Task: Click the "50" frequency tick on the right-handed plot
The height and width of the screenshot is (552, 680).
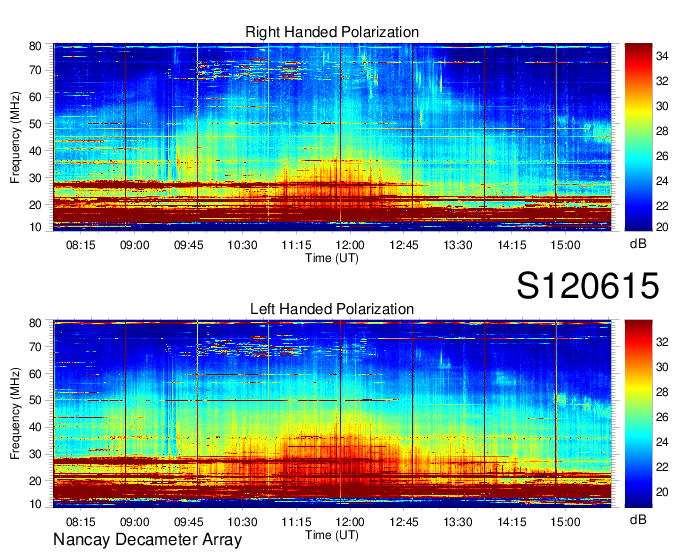Action: (35, 124)
